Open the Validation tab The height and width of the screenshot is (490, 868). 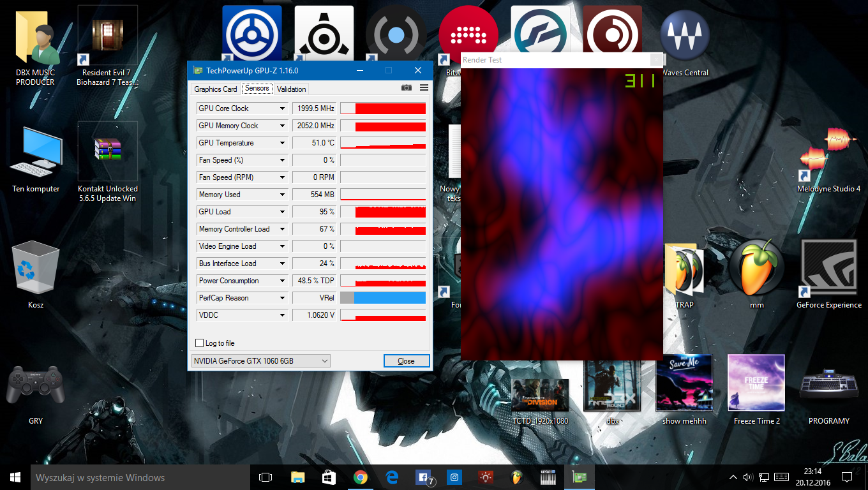point(292,89)
